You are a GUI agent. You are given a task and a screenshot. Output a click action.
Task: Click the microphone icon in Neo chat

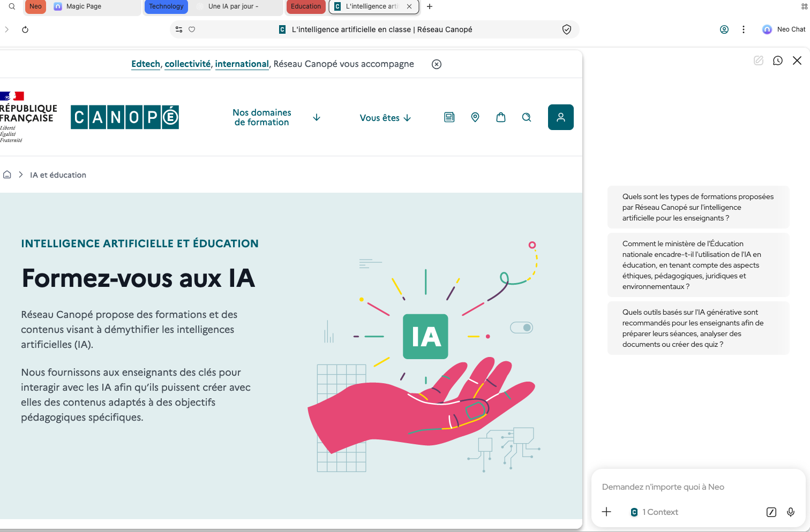pyautogui.click(x=790, y=512)
